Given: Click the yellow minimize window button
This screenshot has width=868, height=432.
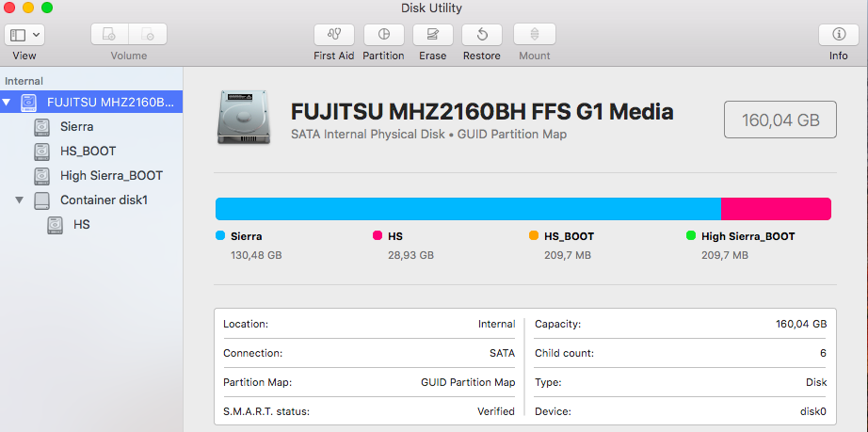Looking at the screenshot, I should (27, 8).
